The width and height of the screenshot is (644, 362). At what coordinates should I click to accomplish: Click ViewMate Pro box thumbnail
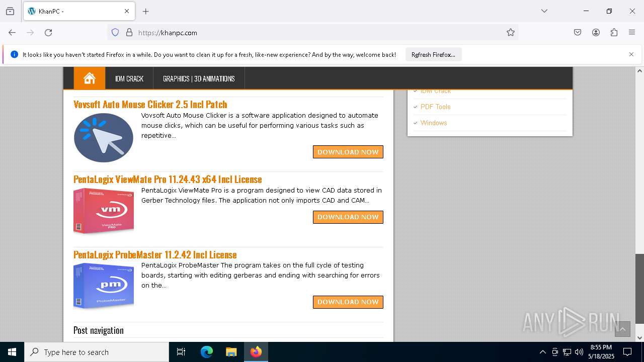[x=104, y=211]
